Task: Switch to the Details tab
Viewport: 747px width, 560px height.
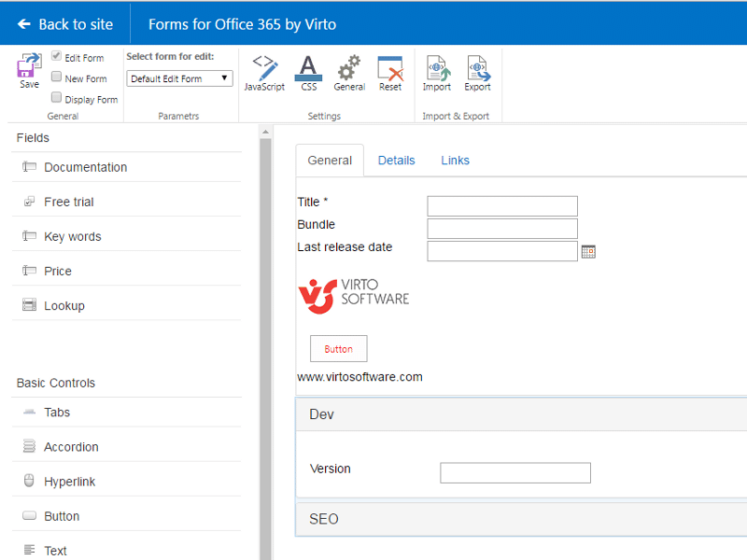Action: [396, 161]
